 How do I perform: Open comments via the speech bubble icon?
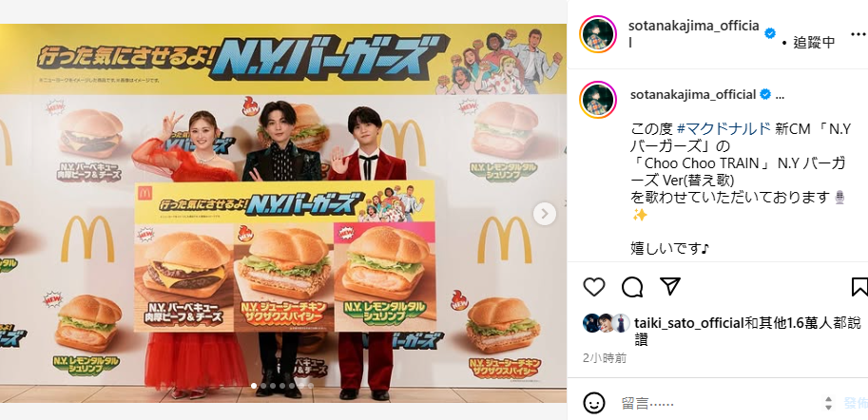tap(632, 287)
